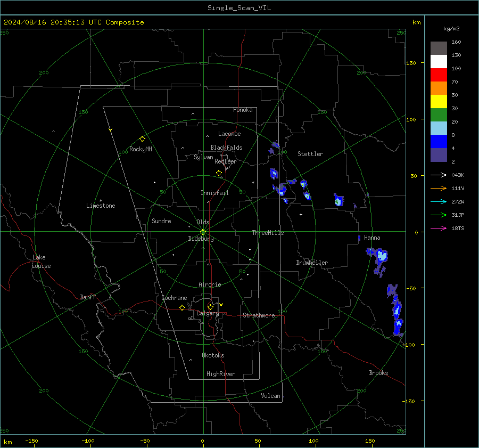Click the Lake Louise label
479x448 pixels.
(41, 262)
